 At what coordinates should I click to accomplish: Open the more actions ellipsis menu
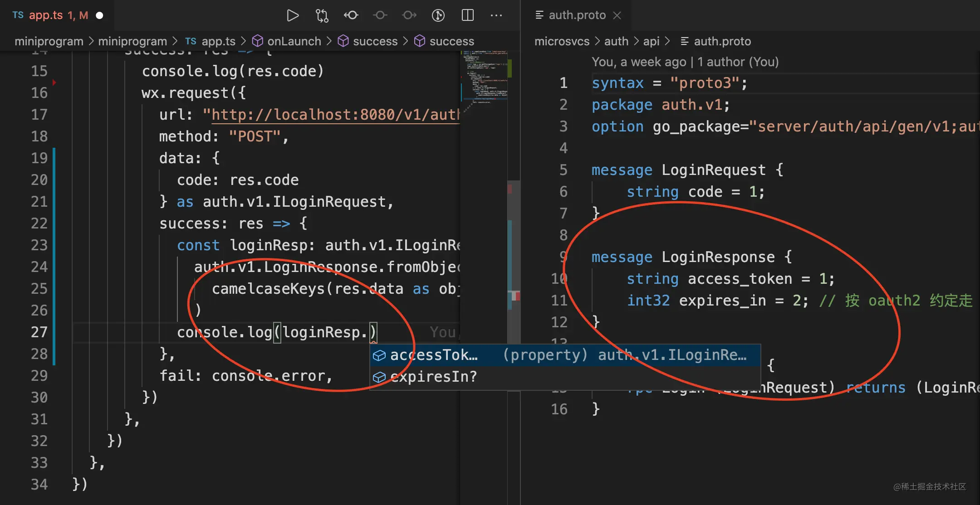pyautogui.click(x=496, y=15)
